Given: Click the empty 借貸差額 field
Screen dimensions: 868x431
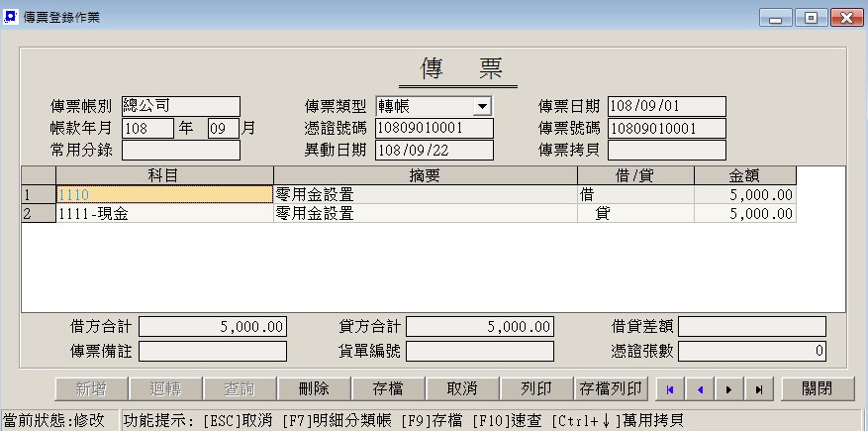Looking at the screenshot, I should 752,327.
